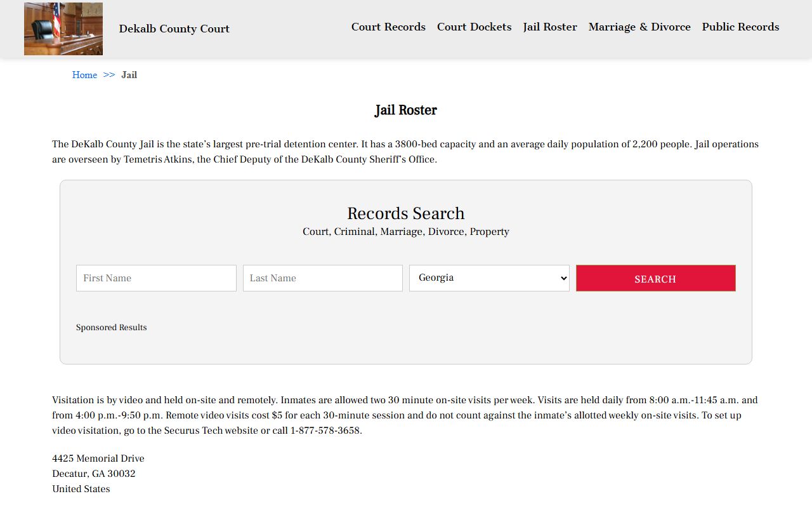This screenshot has width=812, height=508.
Task: Focus the First Name input field
Action: click(156, 278)
